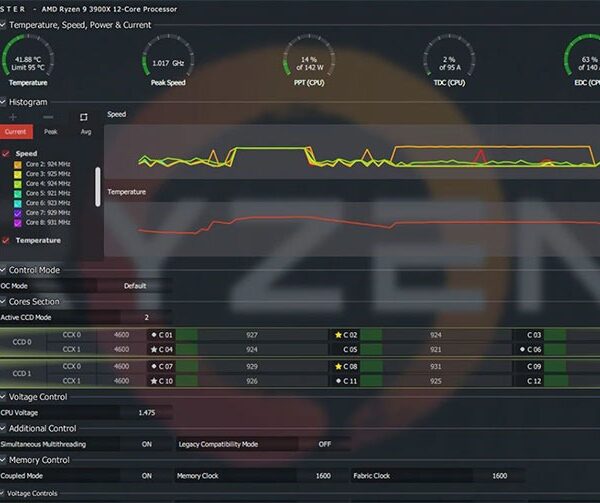This screenshot has height=503, width=600.
Task: Toggle Core 6 graph line checkbox
Action: (18, 203)
